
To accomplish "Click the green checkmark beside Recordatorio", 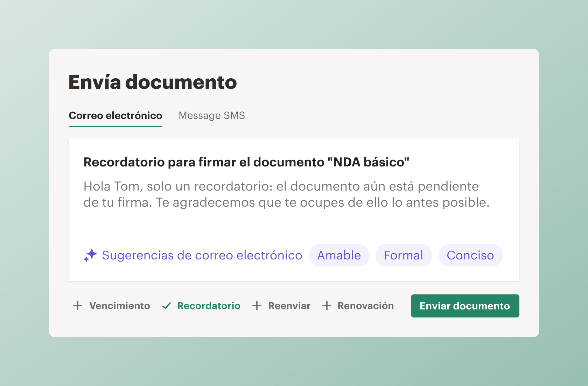I will click(x=167, y=306).
